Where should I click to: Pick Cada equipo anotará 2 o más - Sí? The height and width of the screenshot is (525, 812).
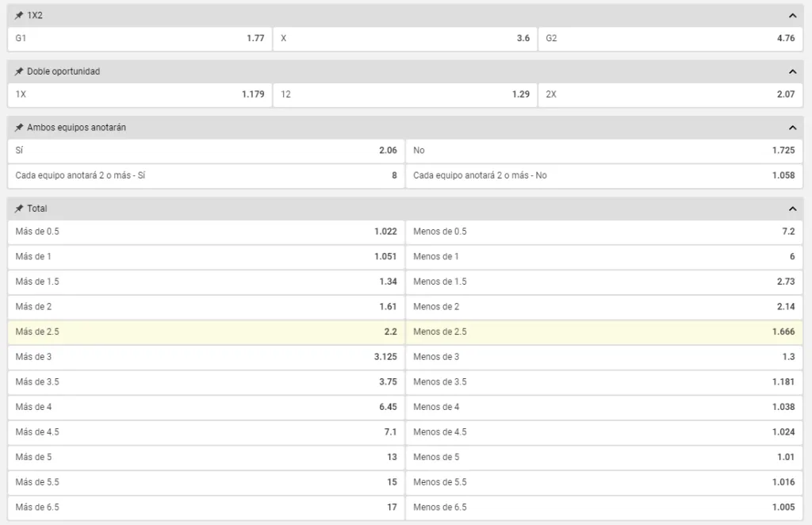(x=206, y=175)
